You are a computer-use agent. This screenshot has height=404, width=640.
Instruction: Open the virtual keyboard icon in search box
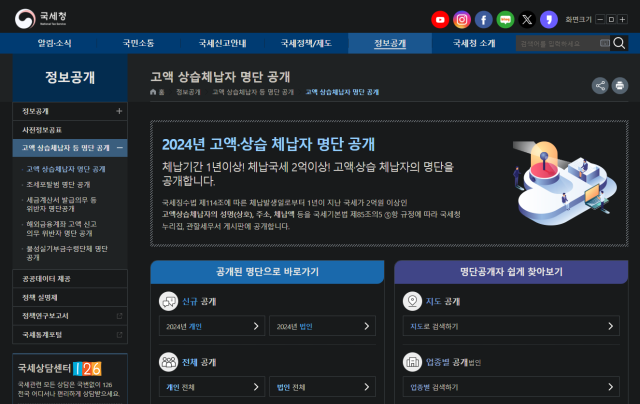(x=604, y=43)
